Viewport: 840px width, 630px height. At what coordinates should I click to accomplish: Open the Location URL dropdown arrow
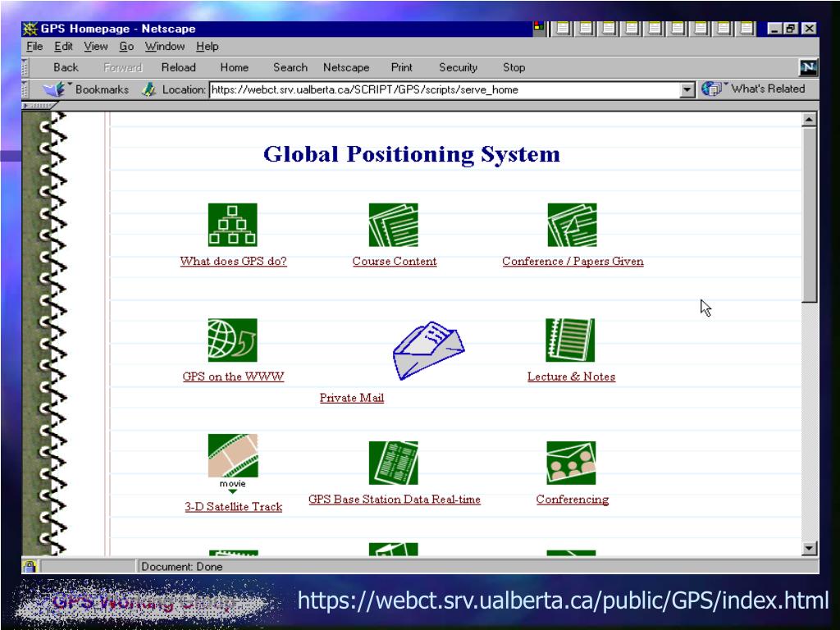[687, 89]
